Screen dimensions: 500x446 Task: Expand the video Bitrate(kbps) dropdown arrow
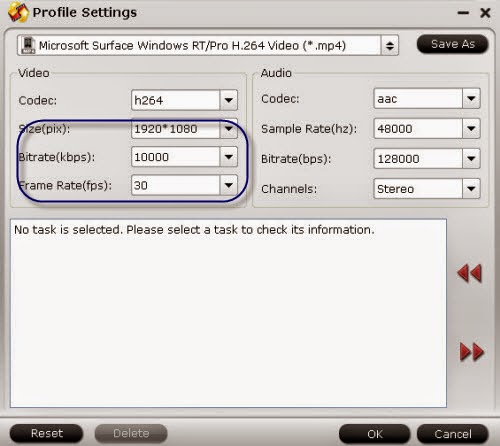click(229, 157)
